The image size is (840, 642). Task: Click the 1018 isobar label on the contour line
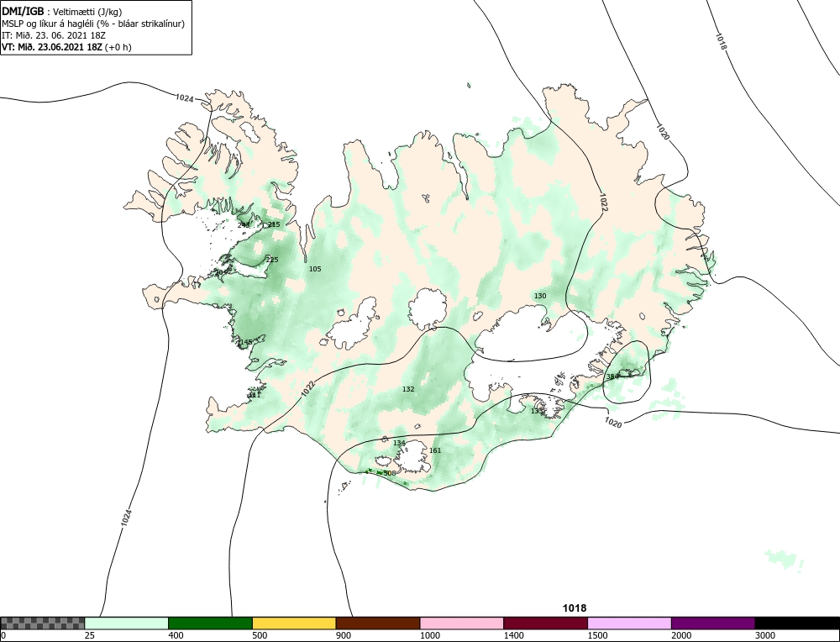pos(721,41)
